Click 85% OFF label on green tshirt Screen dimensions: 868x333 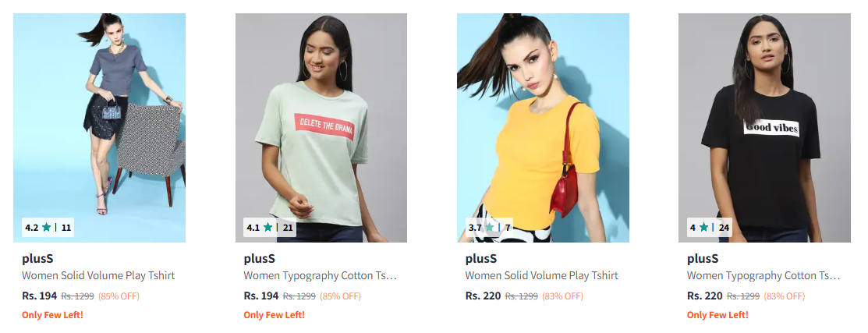pos(341,296)
